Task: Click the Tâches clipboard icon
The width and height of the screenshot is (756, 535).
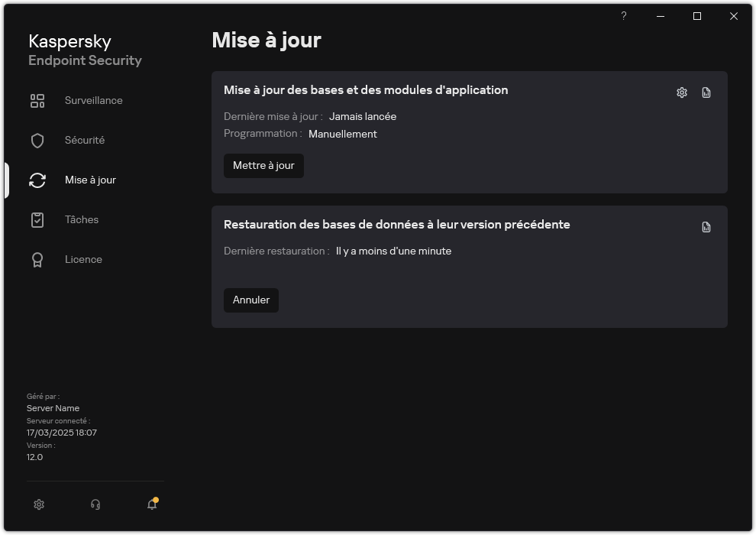Action: click(x=37, y=220)
